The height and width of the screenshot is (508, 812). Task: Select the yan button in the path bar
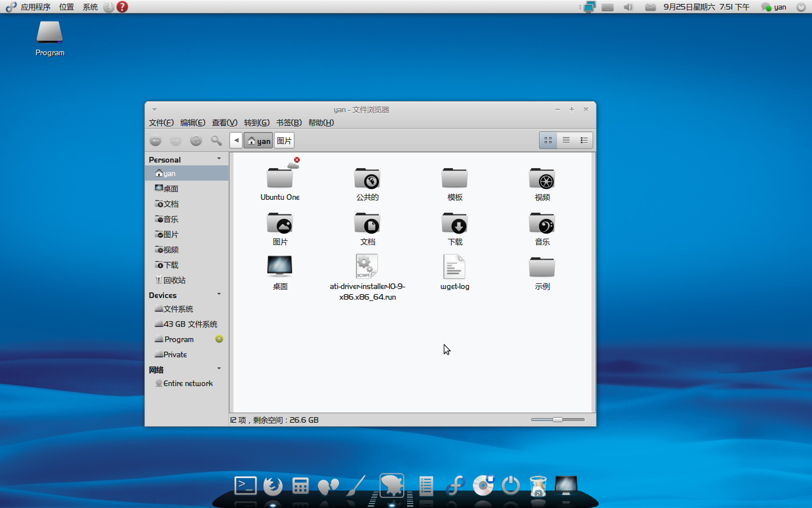(258, 141)
